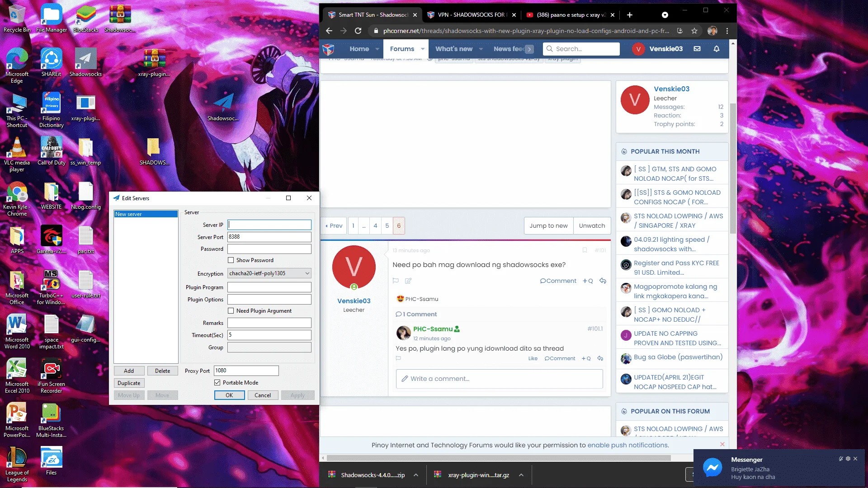Go back in Chrome browser
Image resolution: width=868 pixels, height=488 pixels.
tap(329, 31)
